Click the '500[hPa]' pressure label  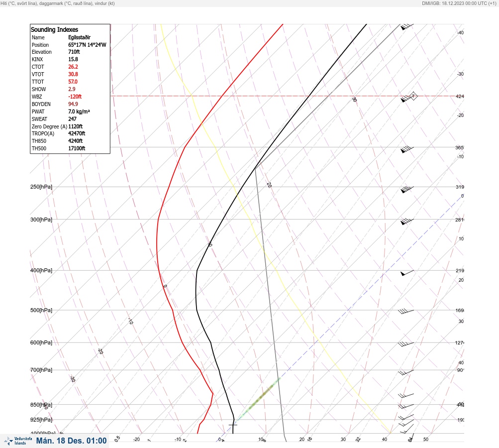(x=41, y=310)
